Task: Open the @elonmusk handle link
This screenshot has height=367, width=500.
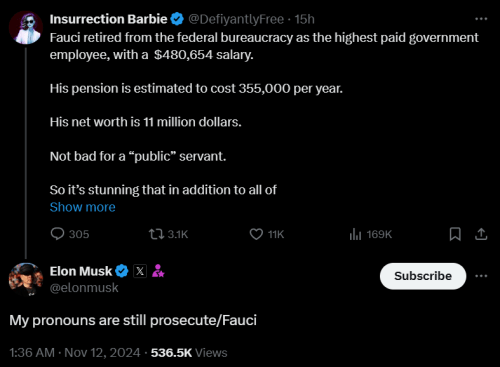Action: click(84, 288)
